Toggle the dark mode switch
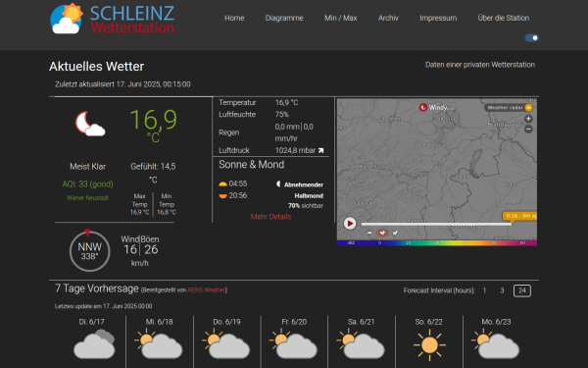 point(531,38)
